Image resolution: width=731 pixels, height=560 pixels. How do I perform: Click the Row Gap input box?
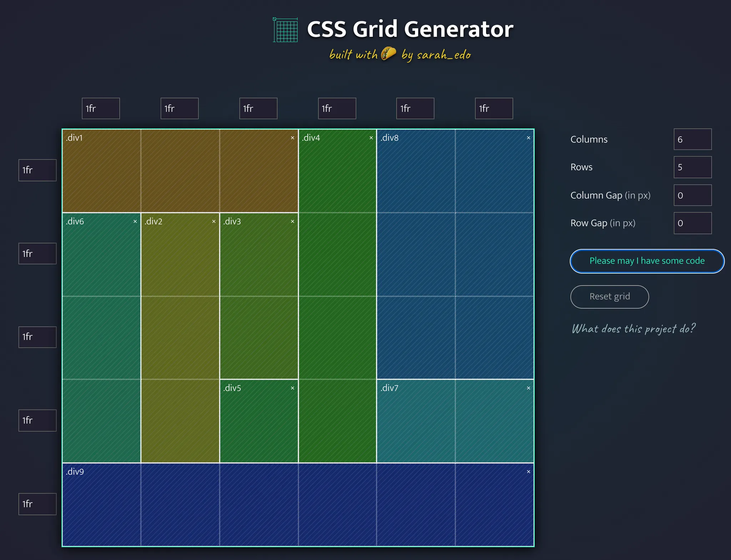[692, 223]
